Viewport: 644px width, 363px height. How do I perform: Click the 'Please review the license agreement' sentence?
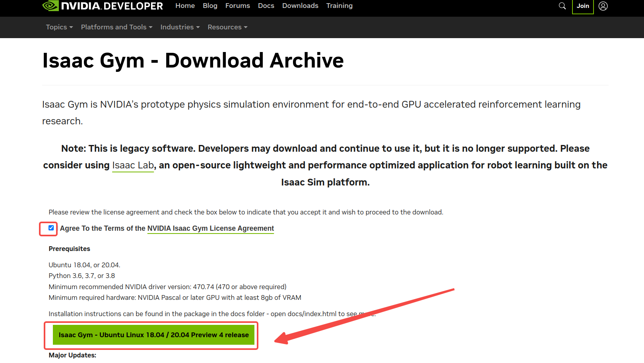pos(246,212)
